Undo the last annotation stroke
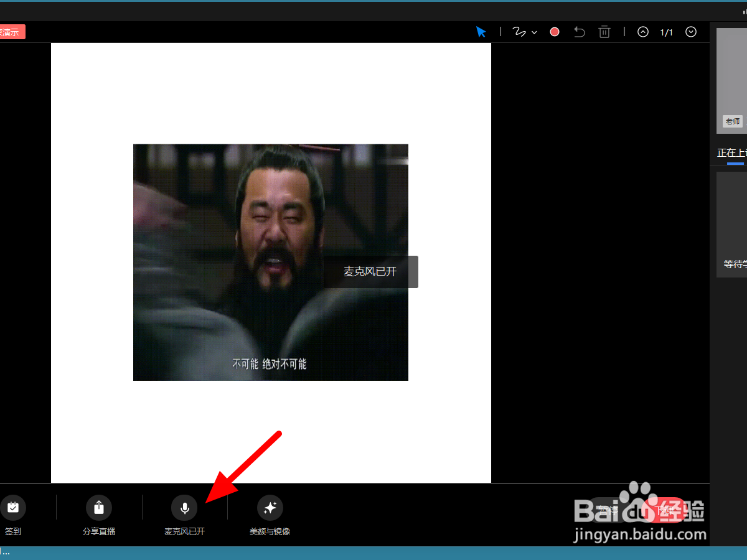The image size is (747, 560). click(x=580, y=32)
